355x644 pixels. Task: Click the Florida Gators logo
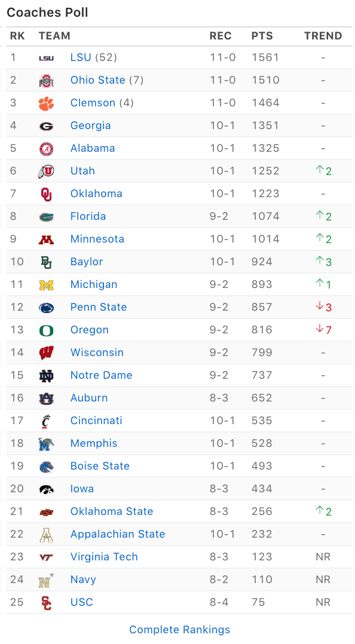click(47, 217)
